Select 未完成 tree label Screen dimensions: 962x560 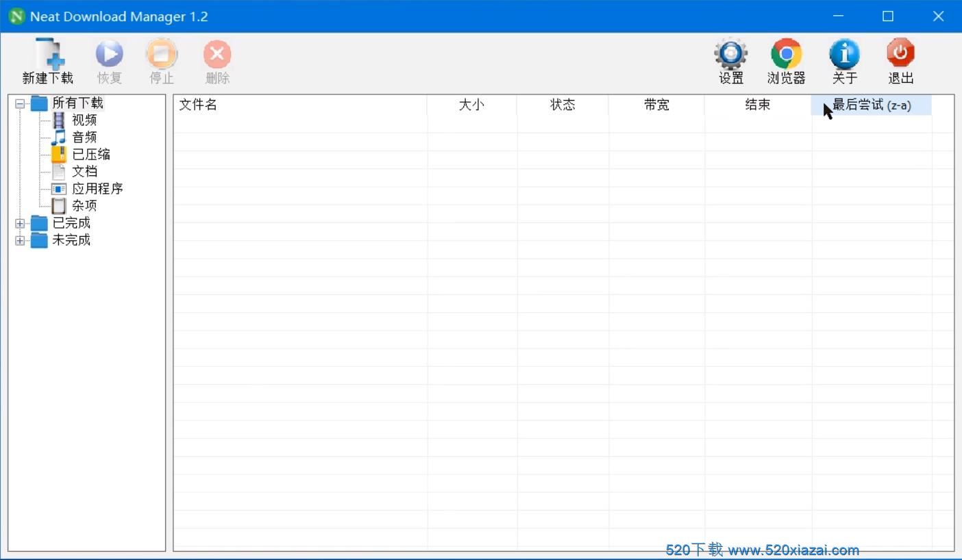point(71,240)
